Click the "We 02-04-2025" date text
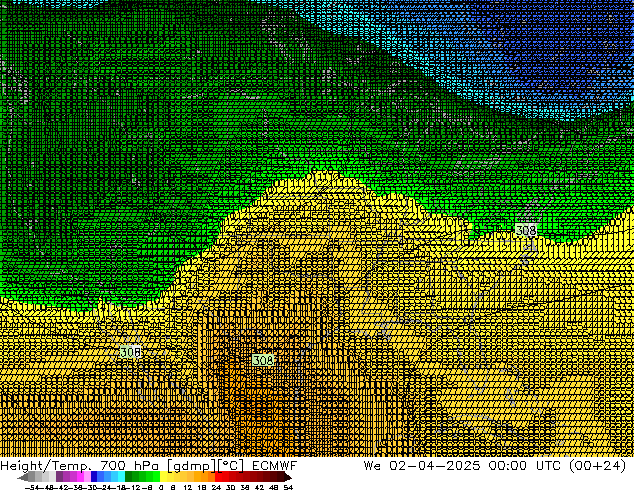 [x=422, y=466]
